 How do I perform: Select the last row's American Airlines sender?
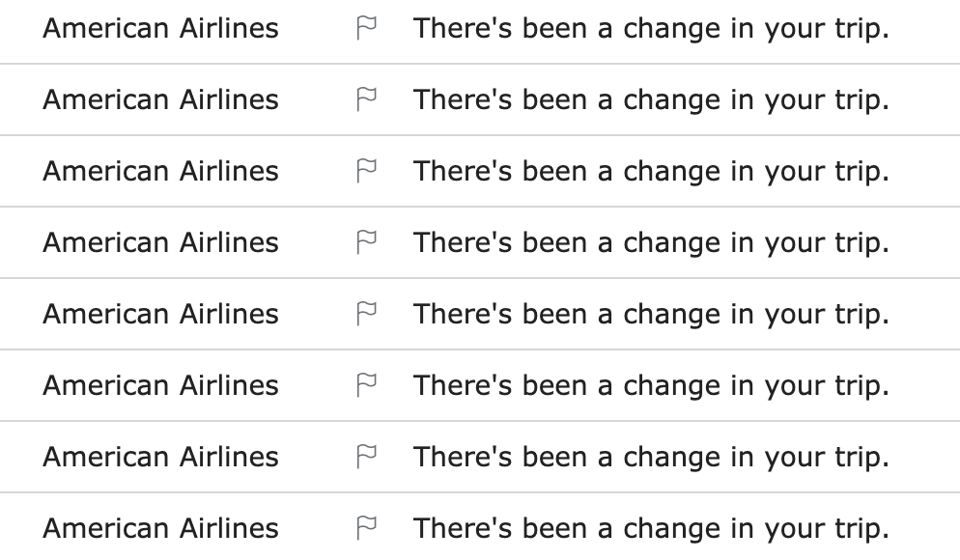[160, 529]
